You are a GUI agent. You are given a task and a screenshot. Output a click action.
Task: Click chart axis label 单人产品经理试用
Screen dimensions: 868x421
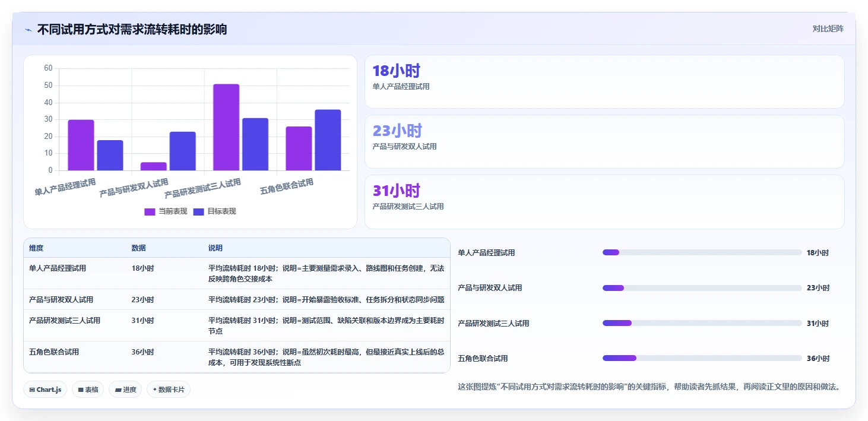tap(65, 188)
